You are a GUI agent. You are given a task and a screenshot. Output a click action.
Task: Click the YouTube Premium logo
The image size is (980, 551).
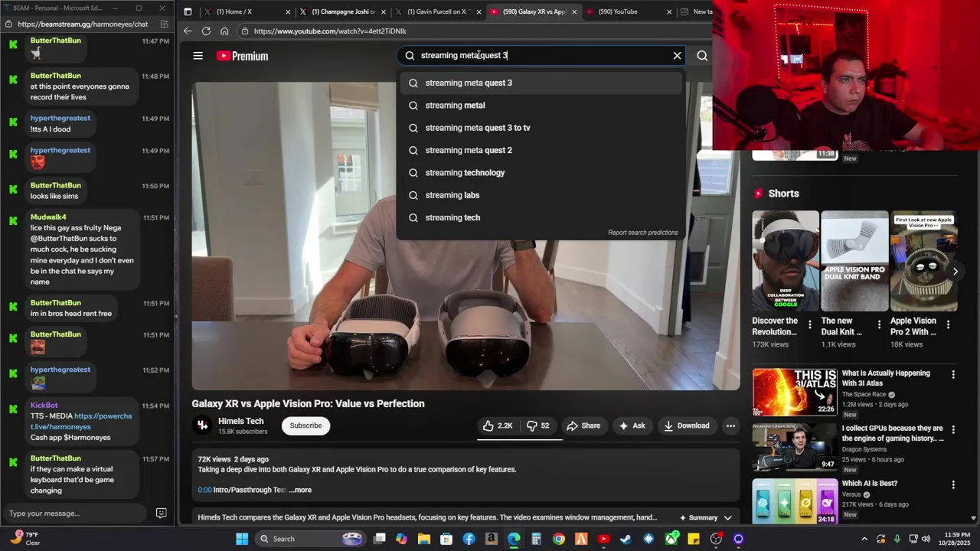click(242, 56)
